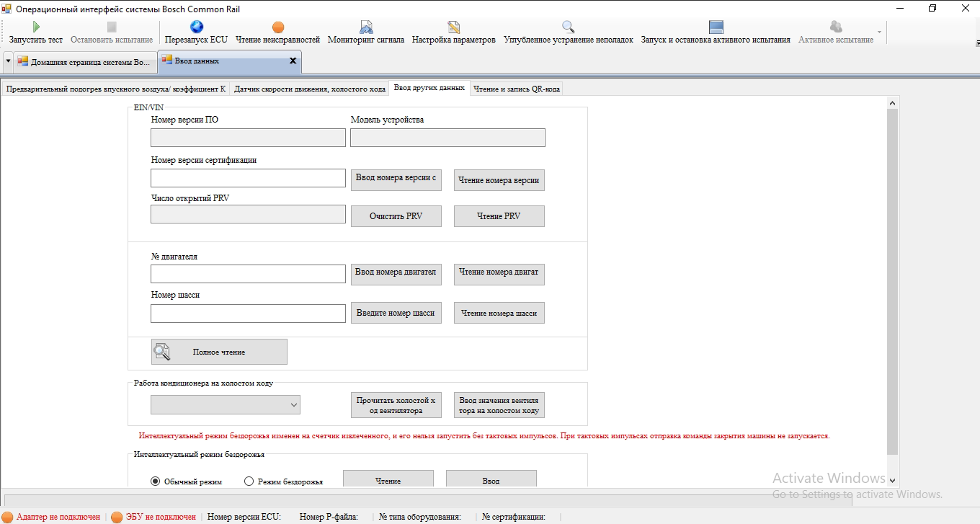The width and height of the screenshot is (980, 524).
Task: Open Датчик скорости движения, холостого хода tab
Action: 310,89
